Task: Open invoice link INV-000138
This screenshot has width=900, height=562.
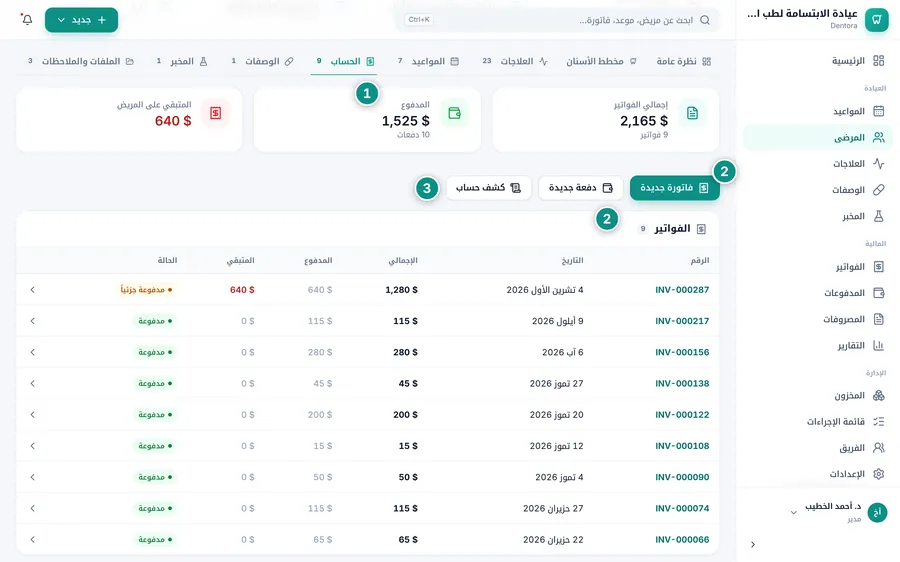Action: point(682,383)
